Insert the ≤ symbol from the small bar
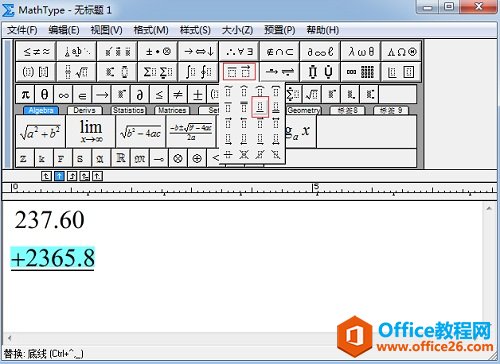 (x=159, y=95)
